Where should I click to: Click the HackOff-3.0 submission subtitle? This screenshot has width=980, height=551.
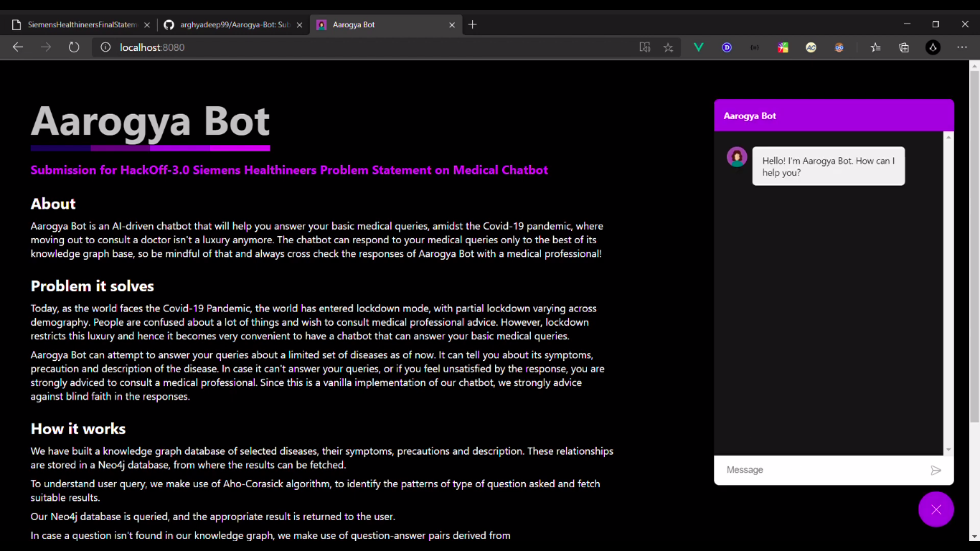[289, 170]
